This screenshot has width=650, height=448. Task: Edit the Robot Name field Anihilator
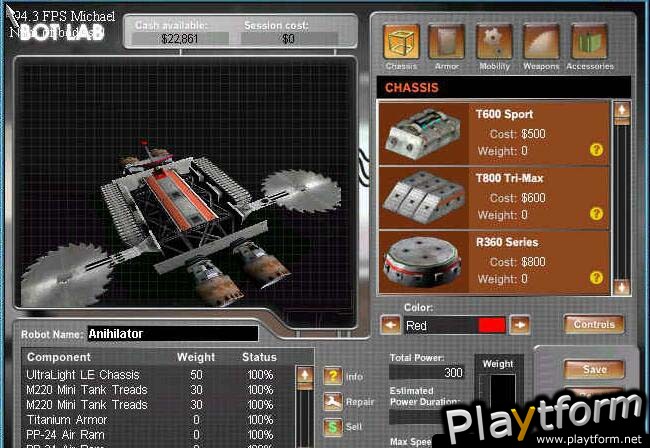(x=173, y=334)
